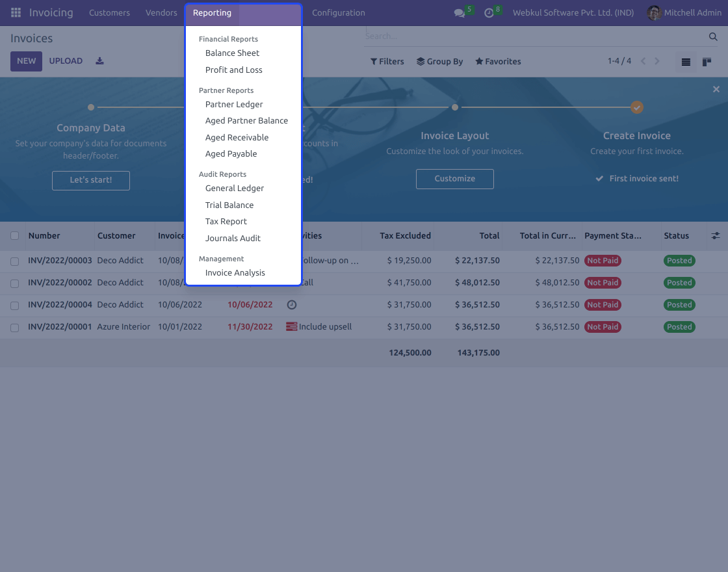The image size is (728, 572).
Task: Select checkbox for INV/2022/00004
Action: pos(15,305)
